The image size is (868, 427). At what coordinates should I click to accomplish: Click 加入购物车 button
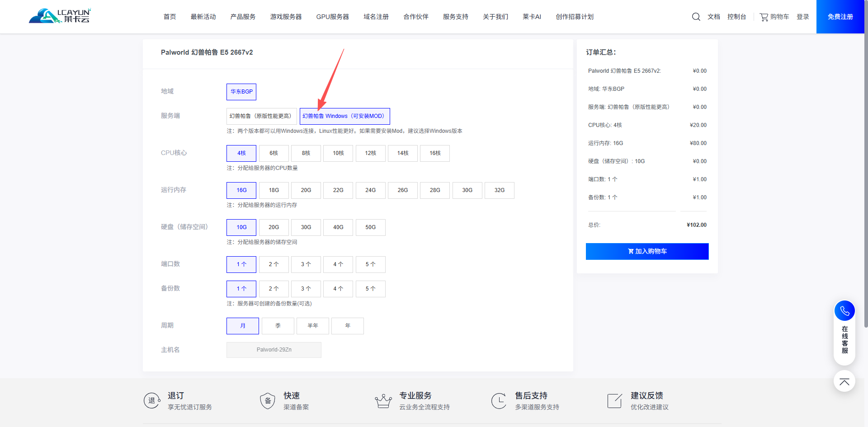(647, 251)
